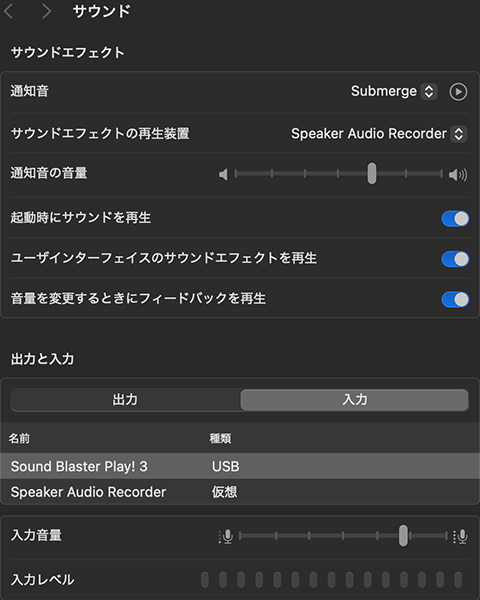480x600 pixels.
Task: Click the 種類 column header
Action: [220, 438]
